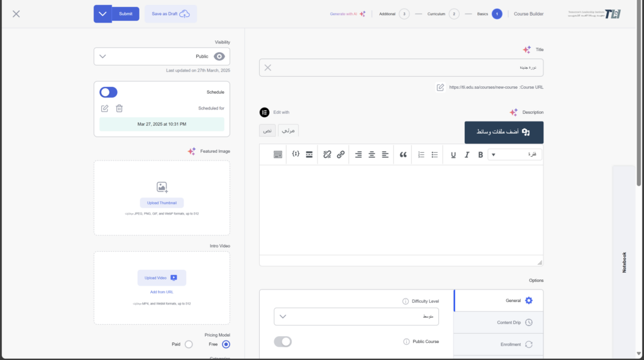Click the Save as Draft button

170,14
